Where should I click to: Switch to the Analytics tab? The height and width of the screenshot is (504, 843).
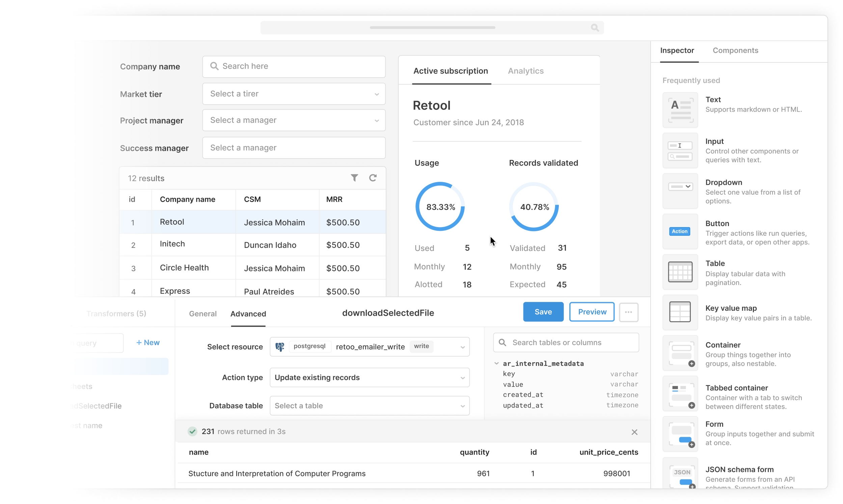pyautogui.click(x=525, y=71)
